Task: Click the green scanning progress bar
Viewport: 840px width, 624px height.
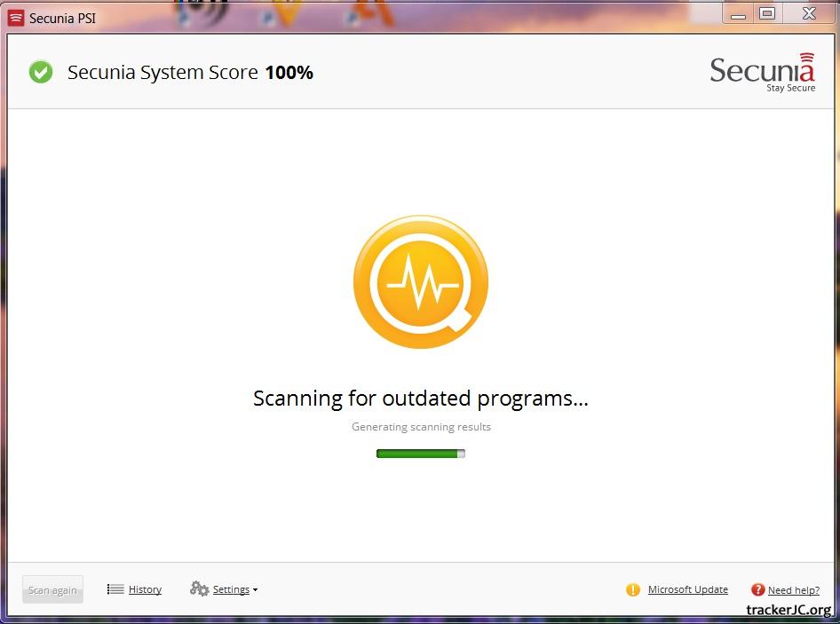Action: click(x=421, y=454)
